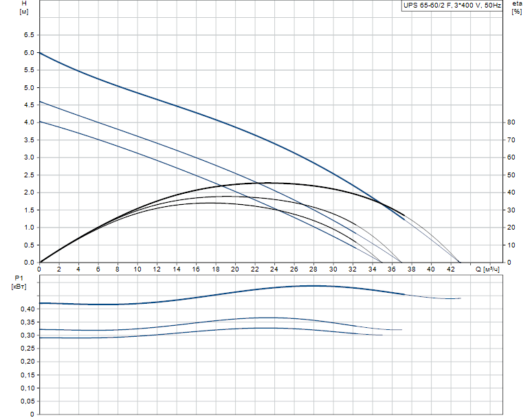
Task: Click the UPS 65-60/2 F legend label
Action: point(452,5)
